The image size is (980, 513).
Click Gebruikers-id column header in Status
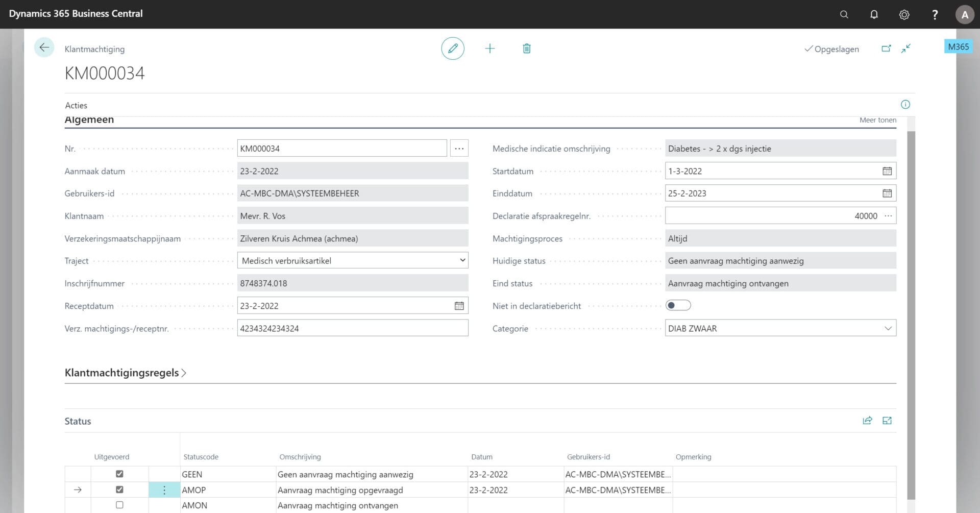coord(589,457)
